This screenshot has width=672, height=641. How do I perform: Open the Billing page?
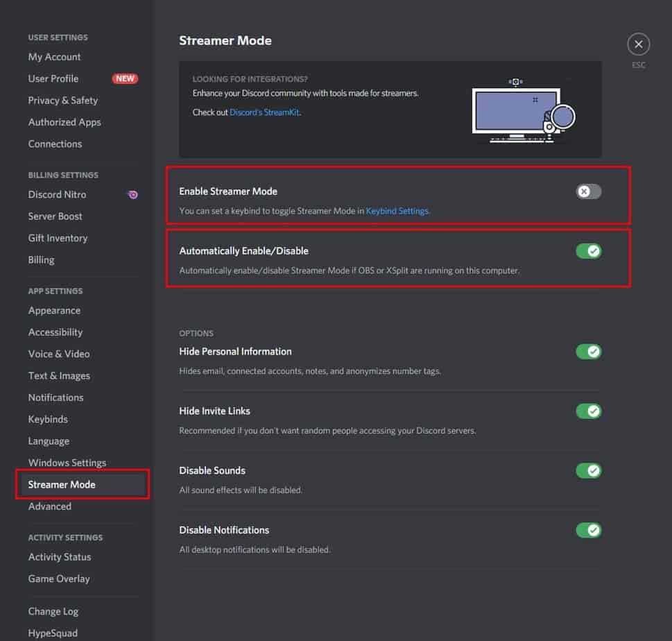(41, 260)
